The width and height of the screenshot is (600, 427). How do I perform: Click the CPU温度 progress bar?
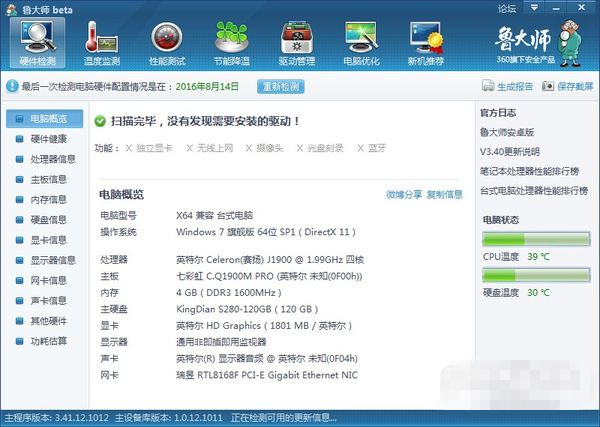coord(536,240)
